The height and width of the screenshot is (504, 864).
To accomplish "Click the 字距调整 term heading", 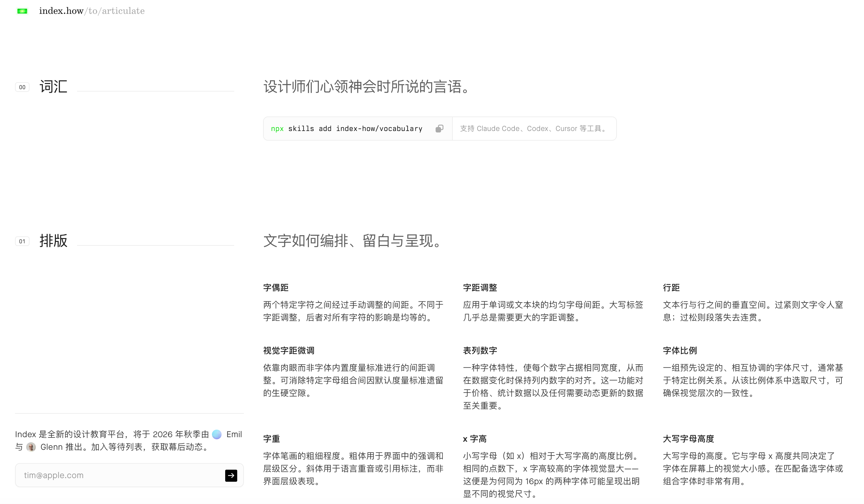I will [x=480, y=288].
